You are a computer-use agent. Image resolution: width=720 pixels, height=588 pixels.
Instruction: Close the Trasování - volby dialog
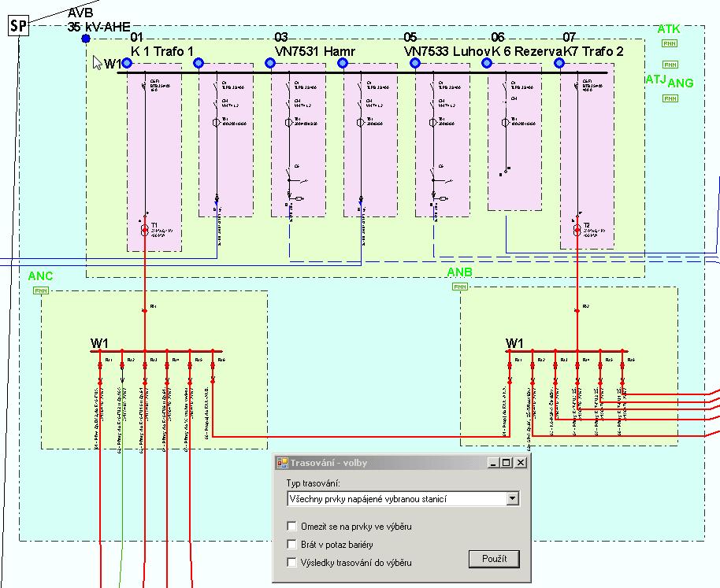tap(520, 463)
